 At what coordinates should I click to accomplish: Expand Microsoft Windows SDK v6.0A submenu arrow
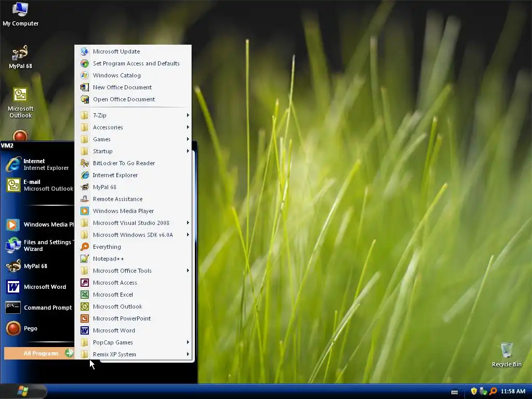(188, 235)
